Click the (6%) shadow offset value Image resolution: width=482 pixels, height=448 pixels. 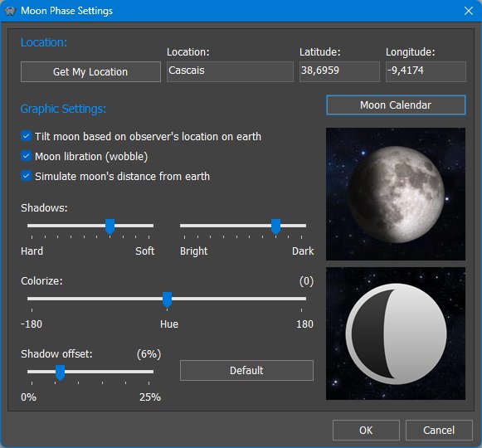pos(148,354)
